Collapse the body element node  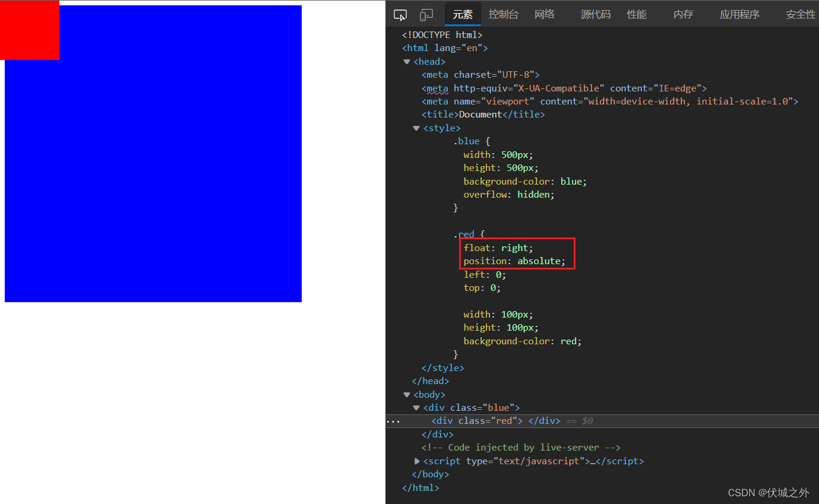407,395
